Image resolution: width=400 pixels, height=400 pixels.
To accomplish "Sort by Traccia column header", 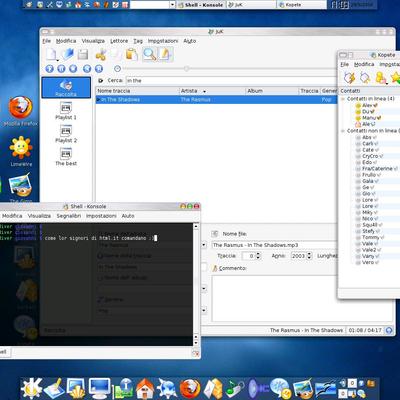I will pos(309,91).
